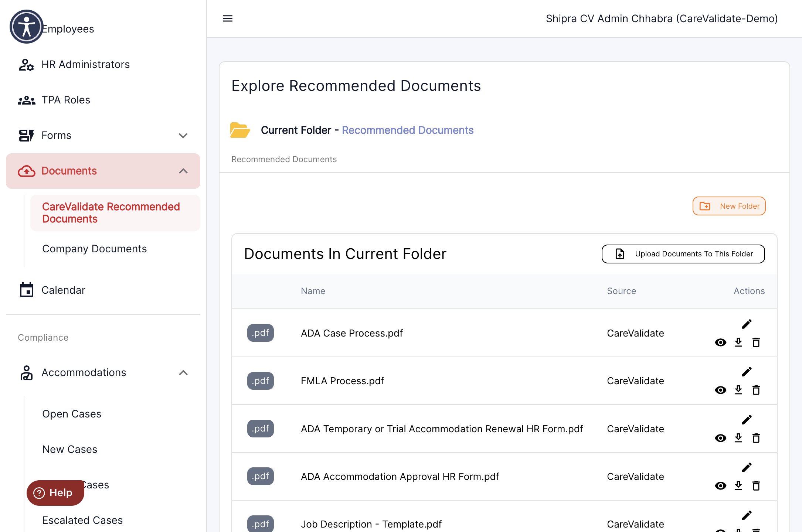Delete ADA Temporary or Trial Accommodation Renewal form
Screen dimensions: 802x532
(x=756, y=438)
